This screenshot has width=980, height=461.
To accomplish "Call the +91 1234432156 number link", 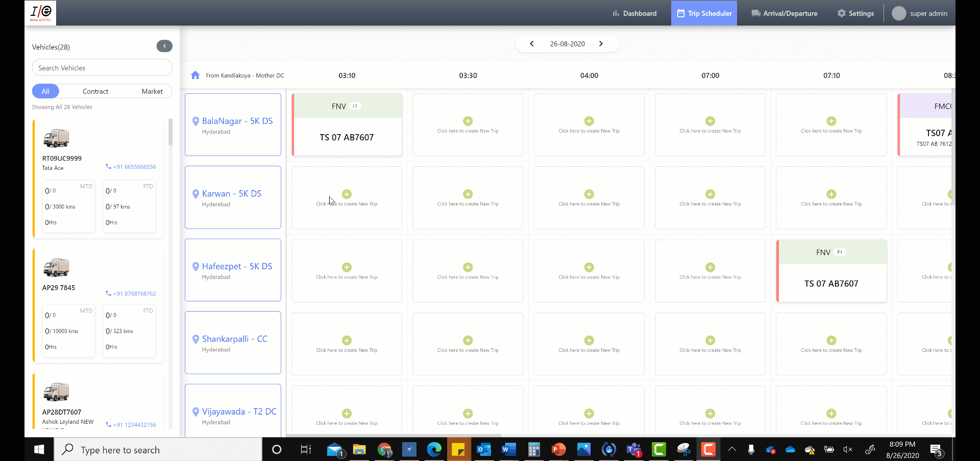I will [135, 424].
